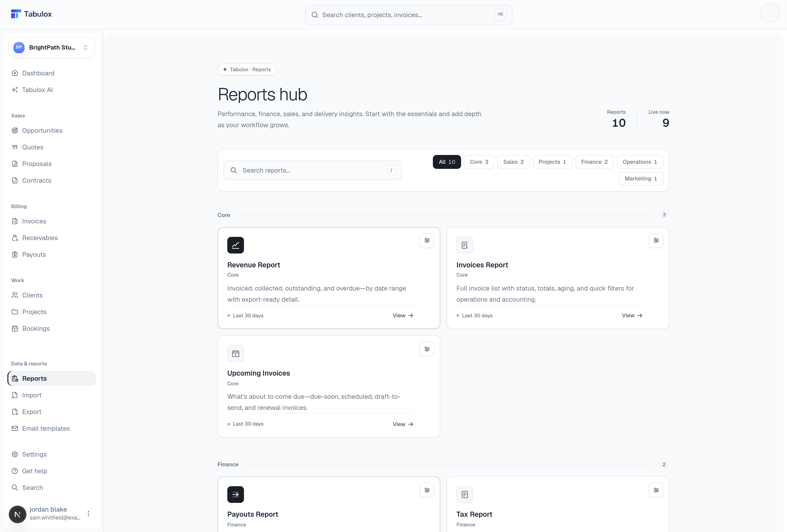787x532 pixels.
Task: Open the Tax Report title
Action: point(474,514)
